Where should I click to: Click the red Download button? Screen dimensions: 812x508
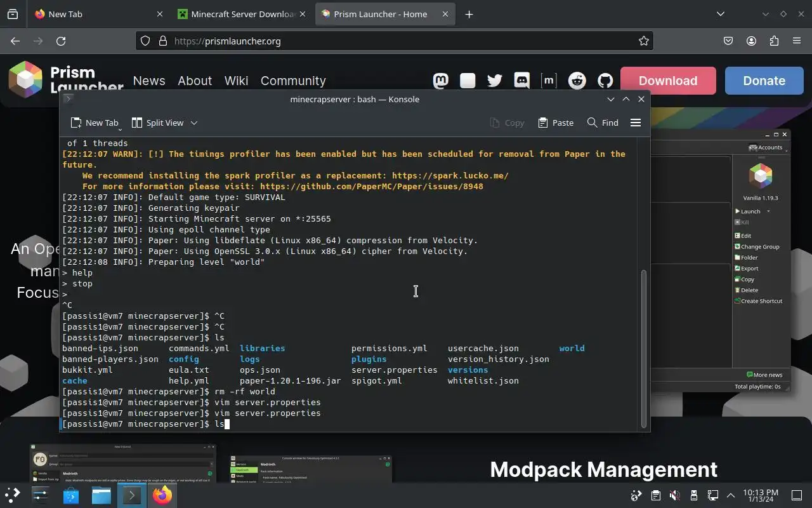668,81
